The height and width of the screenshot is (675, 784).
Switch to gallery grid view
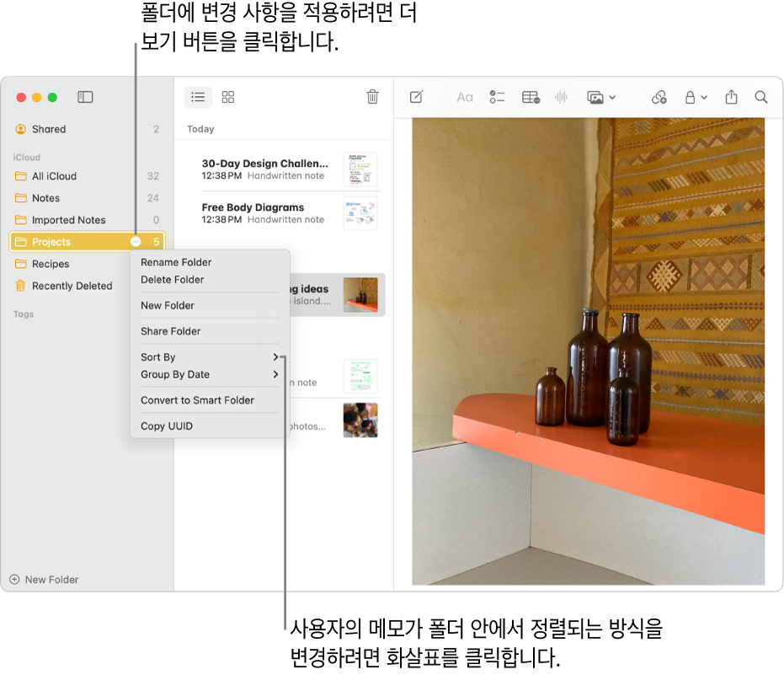228,97
